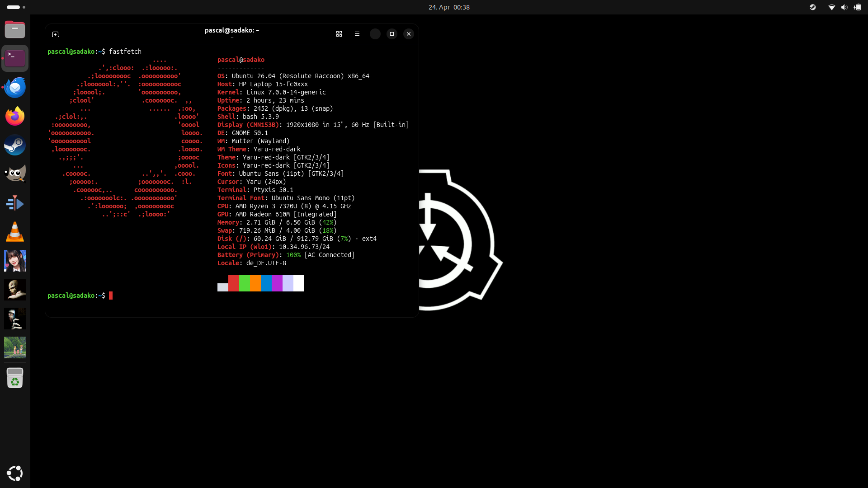Click the "GPU: AMD Radeon 610M" line

[x=277, y=214]
